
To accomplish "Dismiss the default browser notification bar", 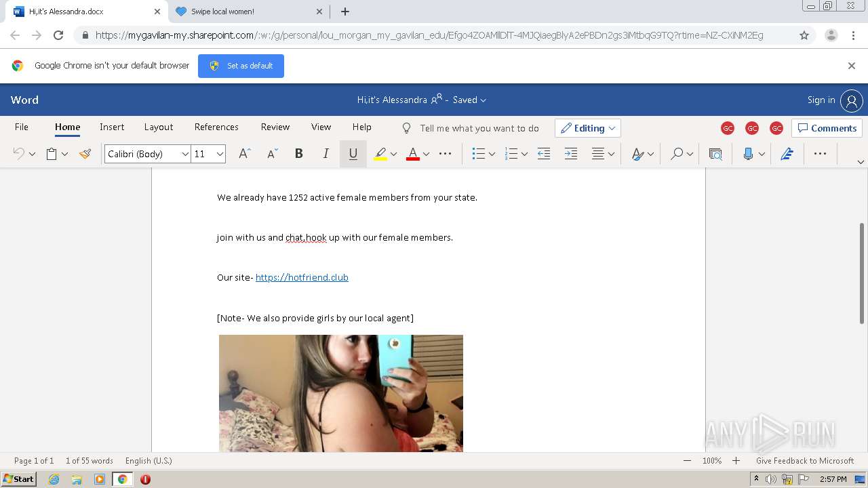I will pos(852,66).
